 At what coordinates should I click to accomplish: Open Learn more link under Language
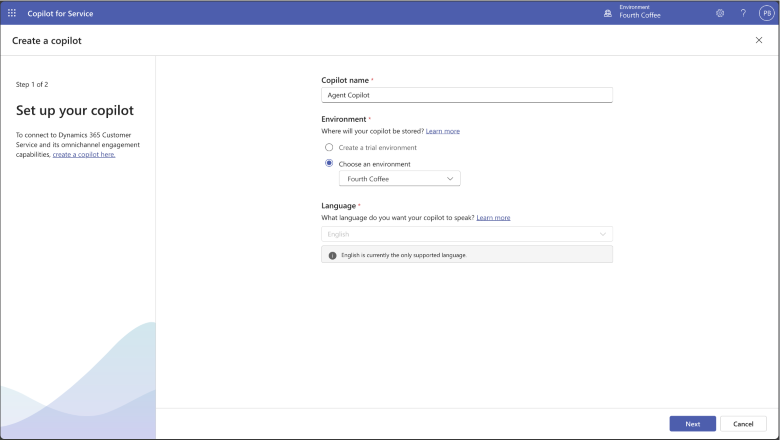click(493, 218)
